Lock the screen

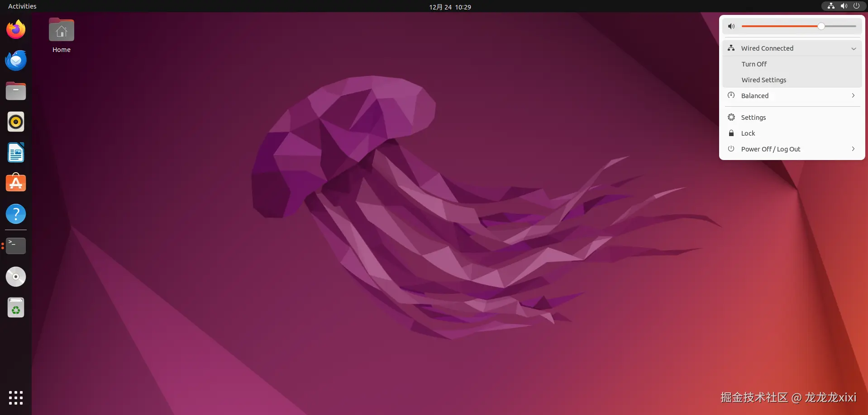(792, 133)
